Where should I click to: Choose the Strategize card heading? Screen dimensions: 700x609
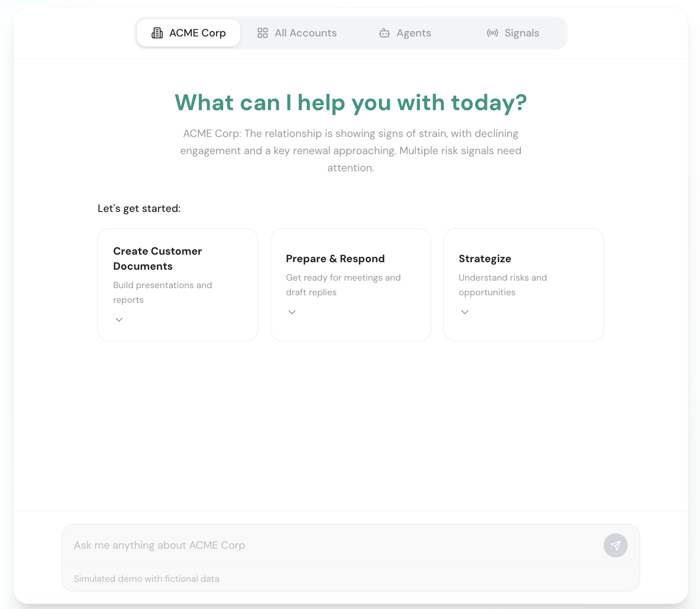[x=485, y=259]
